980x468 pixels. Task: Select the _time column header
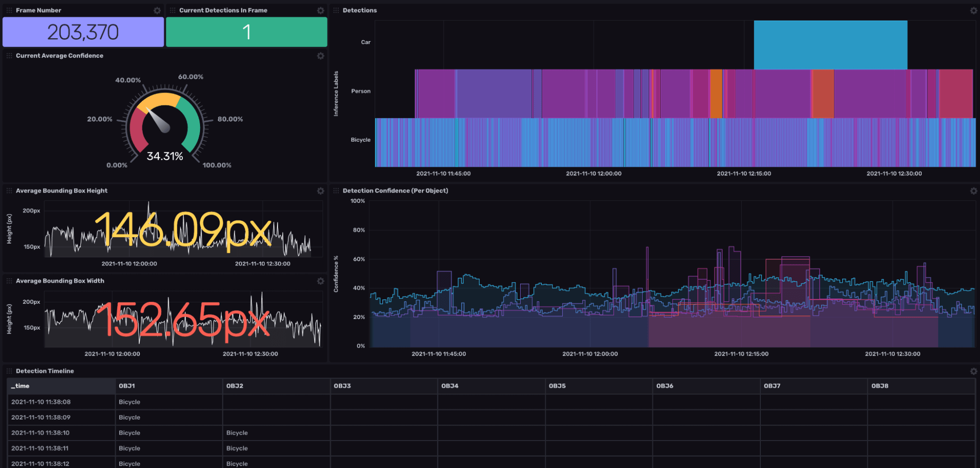(21, 386)
